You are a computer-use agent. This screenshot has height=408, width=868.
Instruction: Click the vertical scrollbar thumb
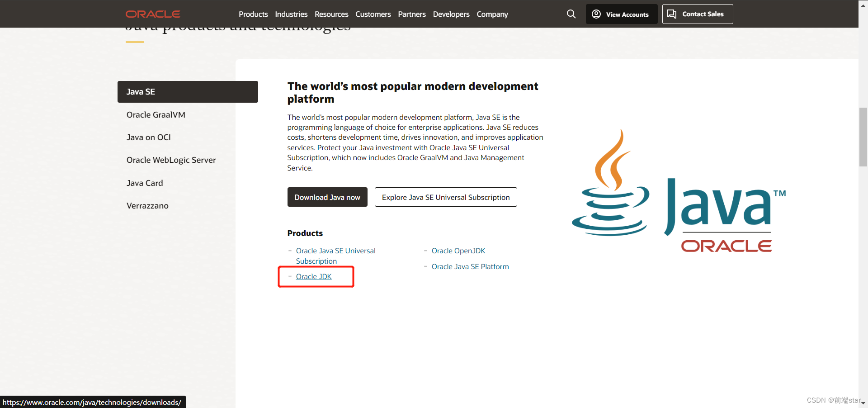pyautogui.click(x=863, y=137)
